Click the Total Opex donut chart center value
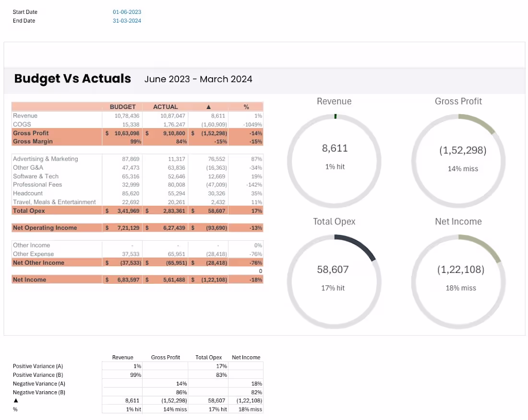 (333, 269)
